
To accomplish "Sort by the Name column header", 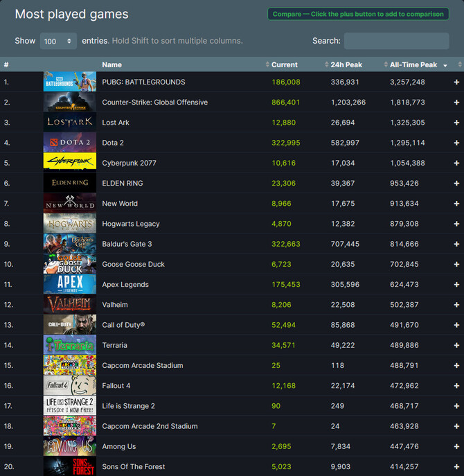I will tap(111, 64).
